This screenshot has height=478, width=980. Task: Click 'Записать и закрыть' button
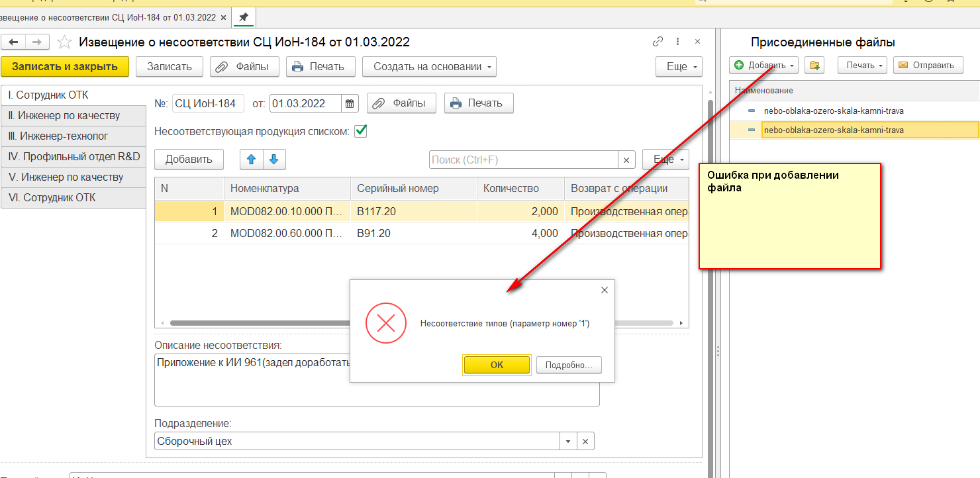[65, 66]
